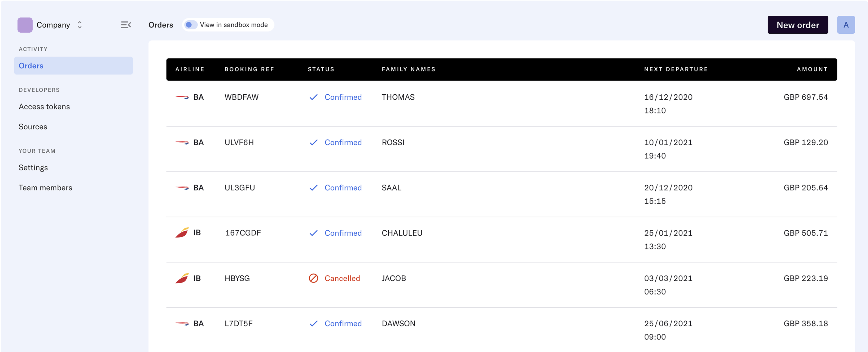Open Settings in the sidebar
The height and width of the screenshot is (352, 868).
(33, 168)
